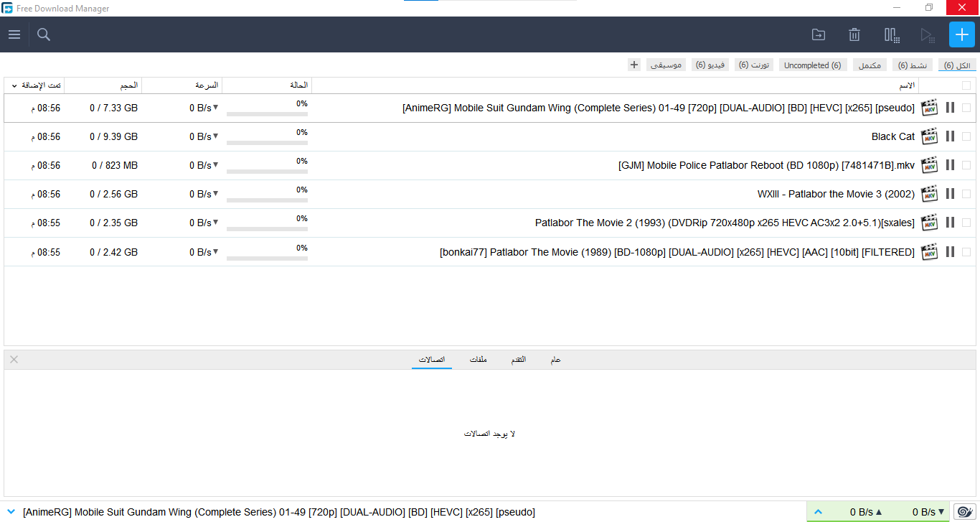Image resolution: width=980 pixels, height=522 pixels.
Task: Open the download speed limit dropdown in status bar
Action: (941, 512)
